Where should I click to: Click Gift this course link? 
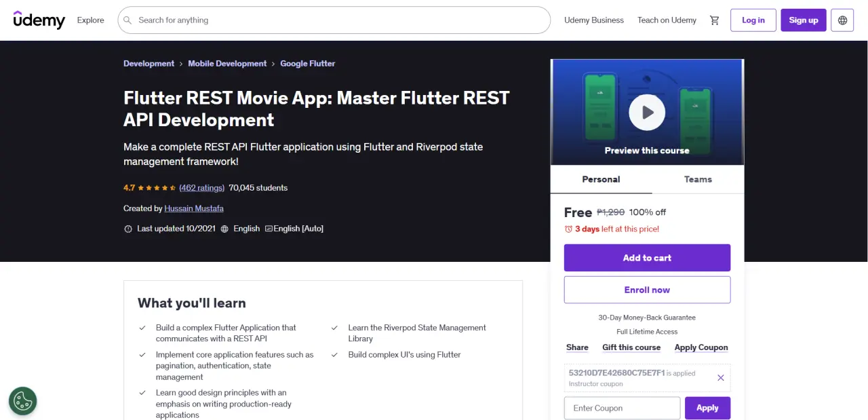[x=631, y=347]
